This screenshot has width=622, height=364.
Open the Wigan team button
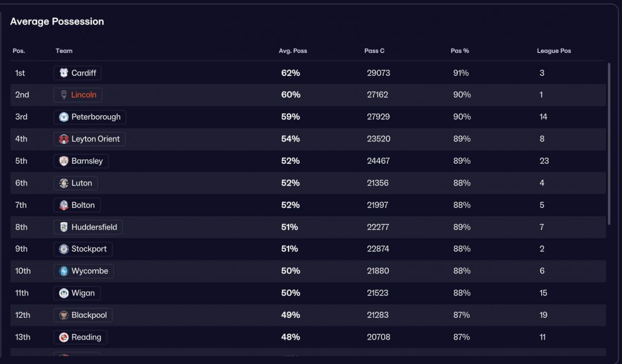[x=77, y=293]
